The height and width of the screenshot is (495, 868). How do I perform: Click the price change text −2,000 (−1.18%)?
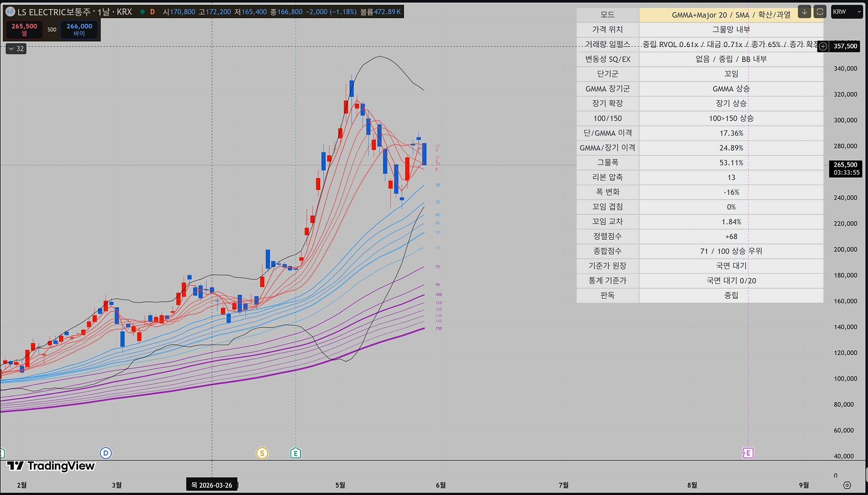tap(331, 12)
